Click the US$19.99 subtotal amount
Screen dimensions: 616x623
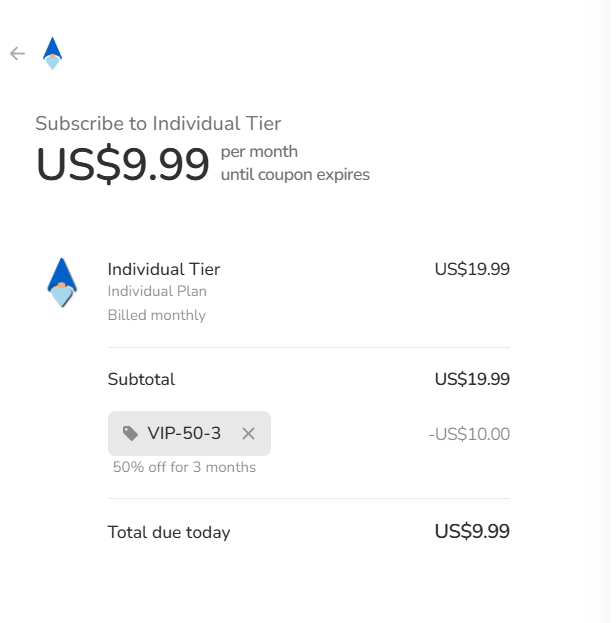pos(472,379)
